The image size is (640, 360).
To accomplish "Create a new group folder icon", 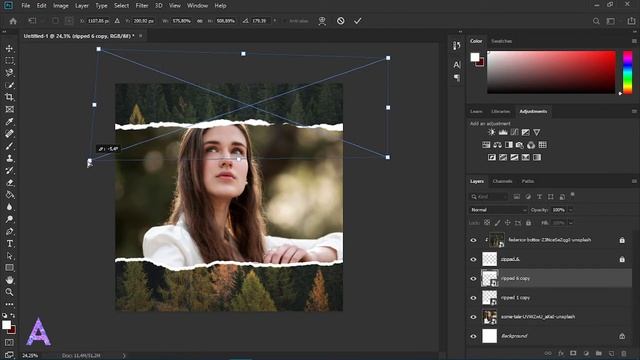I will [x=598, y=353].
